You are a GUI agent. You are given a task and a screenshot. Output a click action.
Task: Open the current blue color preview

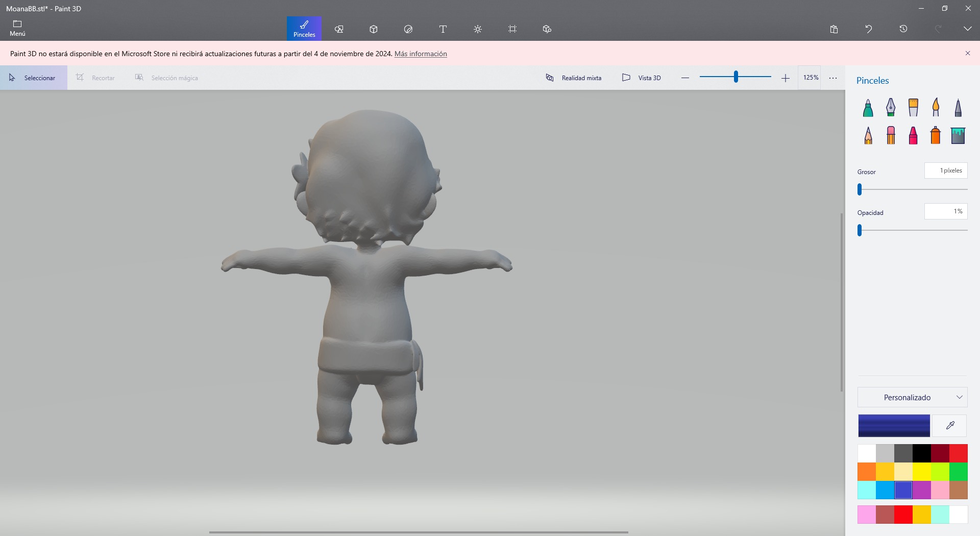[894, 426]
